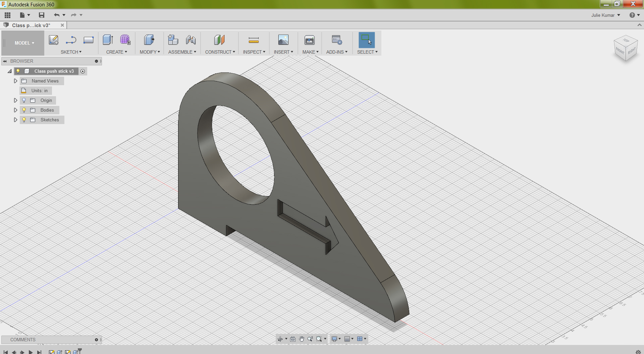The image size is (644, 354).
Task: Open the ADD-INS menu
Action: (x=337, y=52)
